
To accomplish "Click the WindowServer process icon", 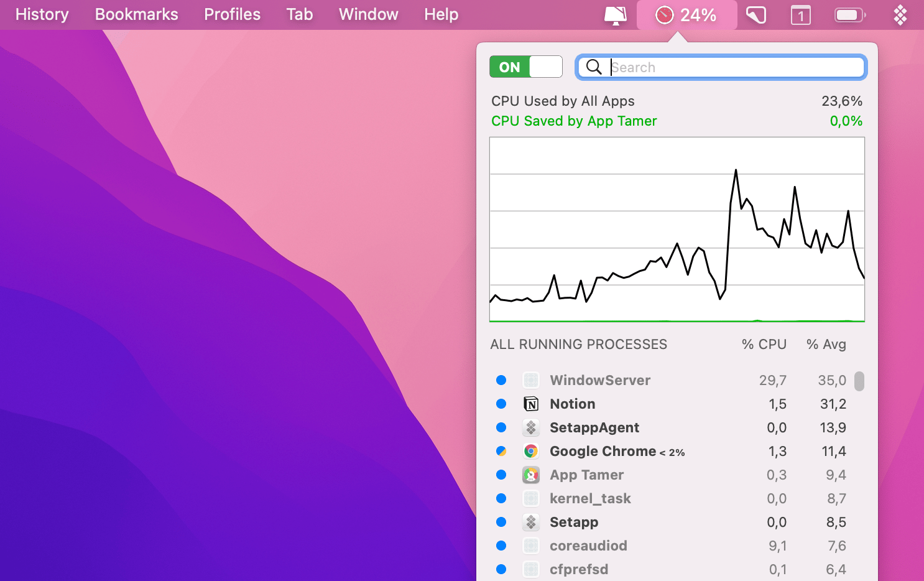I will [531, 380].
